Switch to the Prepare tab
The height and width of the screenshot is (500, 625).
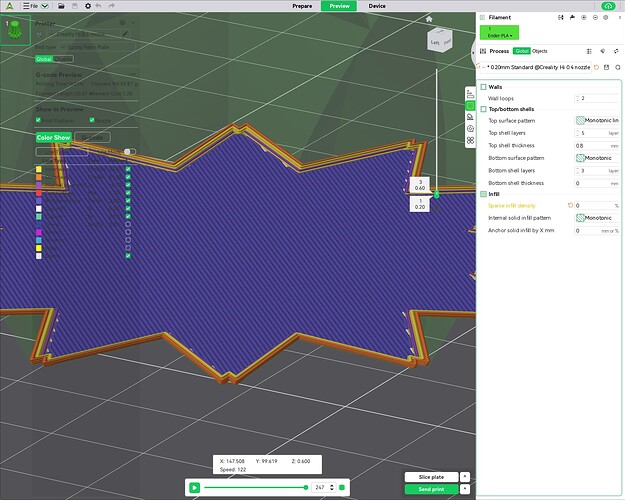302,6
